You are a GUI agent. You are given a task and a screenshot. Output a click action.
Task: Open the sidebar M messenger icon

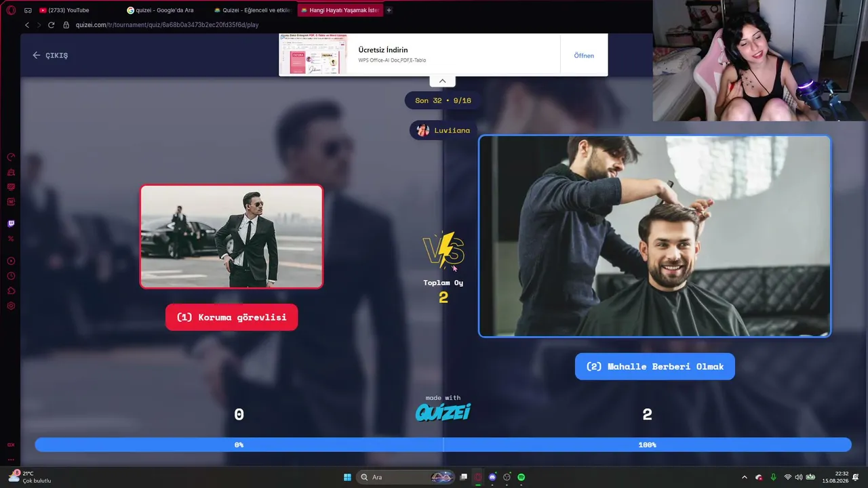(11, 201)
